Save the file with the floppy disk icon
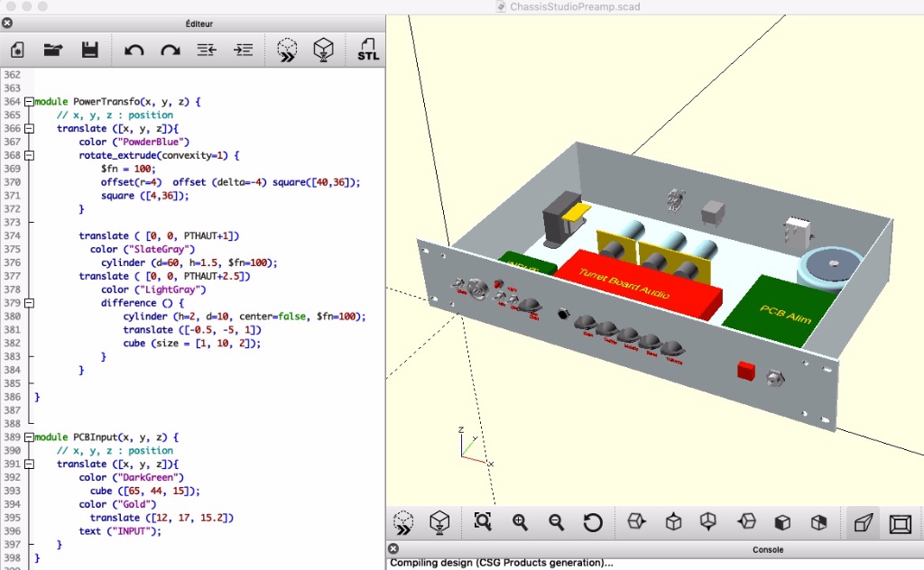Image resolution: width=924 pixels, height=570 pixels. click(x=89, y=51)
